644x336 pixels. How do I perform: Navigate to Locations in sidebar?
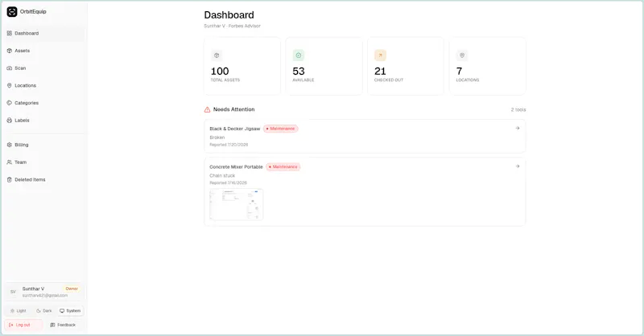[44, 86]
